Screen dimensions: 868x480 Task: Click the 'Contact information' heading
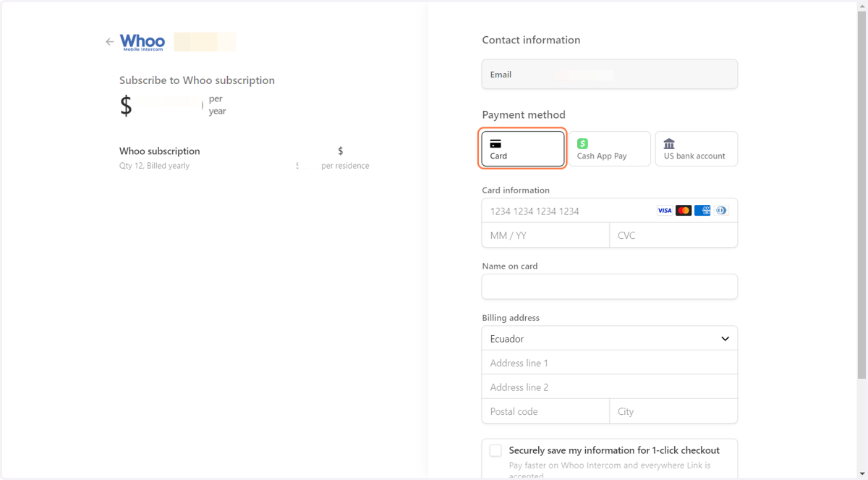click(531, 40)
